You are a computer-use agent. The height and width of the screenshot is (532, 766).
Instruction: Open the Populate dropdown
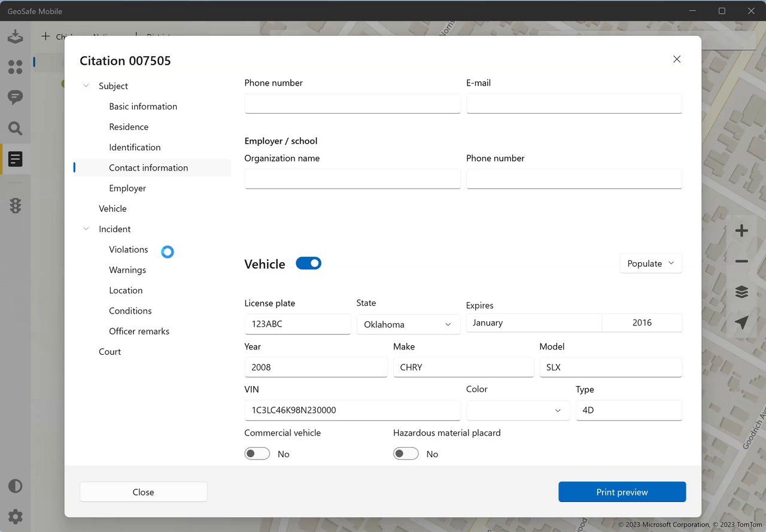point(651,263)
